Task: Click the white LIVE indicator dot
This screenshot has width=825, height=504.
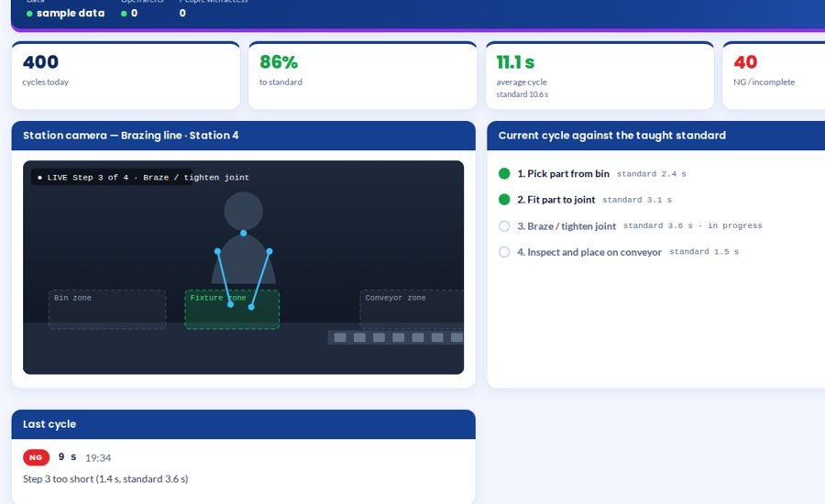Action: [x=40, y=178]
